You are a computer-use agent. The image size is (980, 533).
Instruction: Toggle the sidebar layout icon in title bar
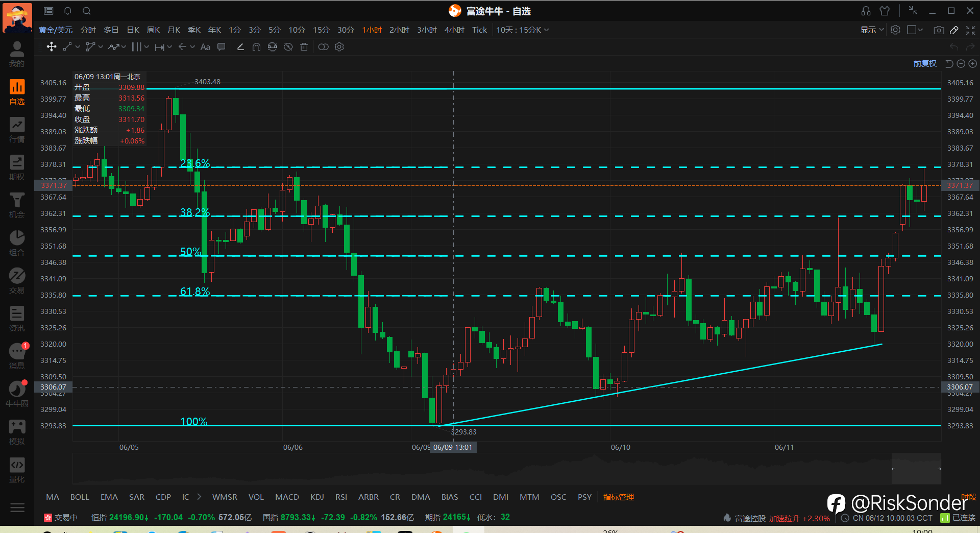(48, 11)
